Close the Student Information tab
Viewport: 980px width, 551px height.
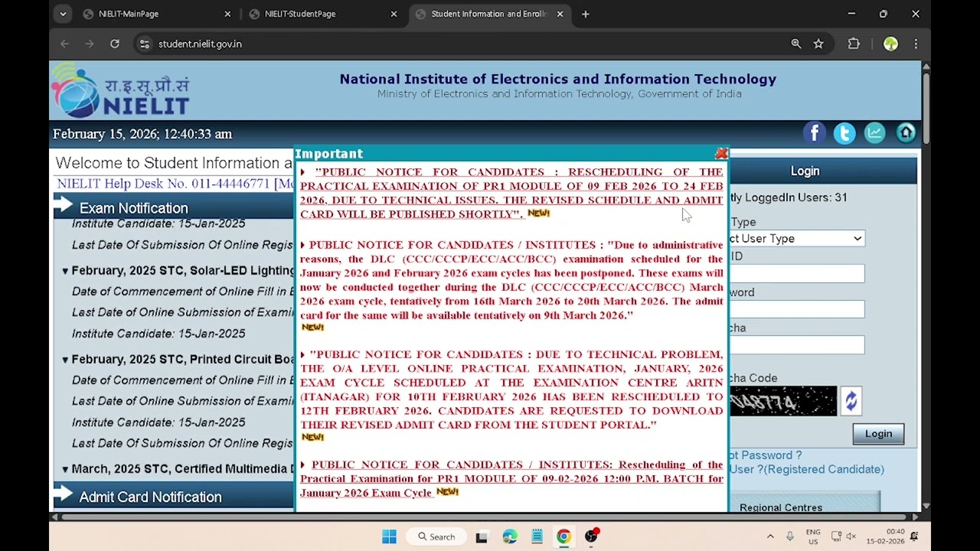[560, 14]
